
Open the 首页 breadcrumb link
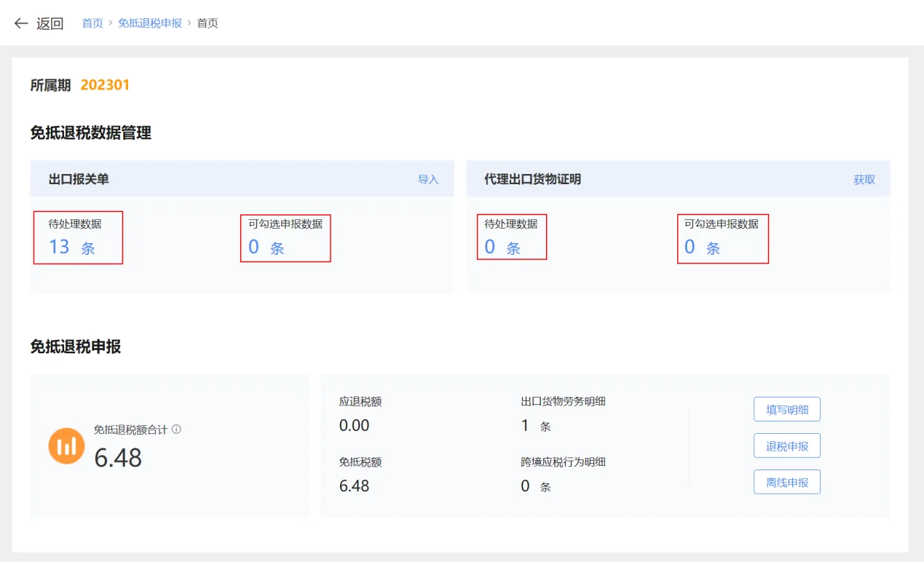click(92, 23)
